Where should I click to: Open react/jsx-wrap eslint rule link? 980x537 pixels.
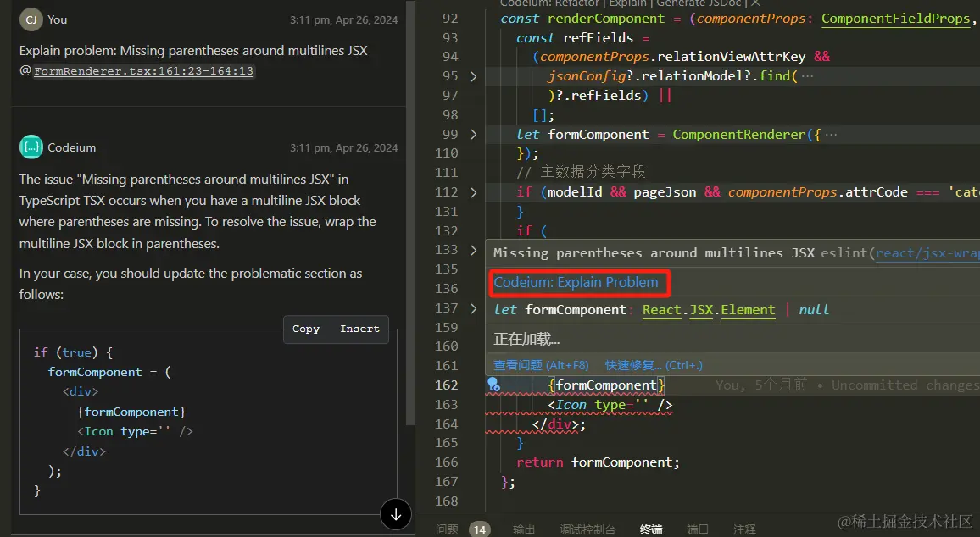tap(927, 253)
